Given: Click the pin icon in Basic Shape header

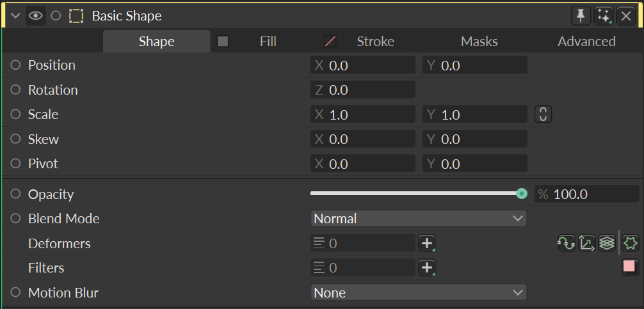Looking at the screenshot, I should [581, 17].
